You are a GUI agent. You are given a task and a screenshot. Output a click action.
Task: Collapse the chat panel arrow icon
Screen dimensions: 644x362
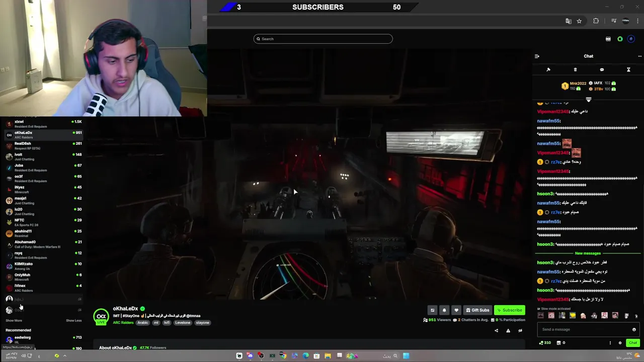(537, 56)
